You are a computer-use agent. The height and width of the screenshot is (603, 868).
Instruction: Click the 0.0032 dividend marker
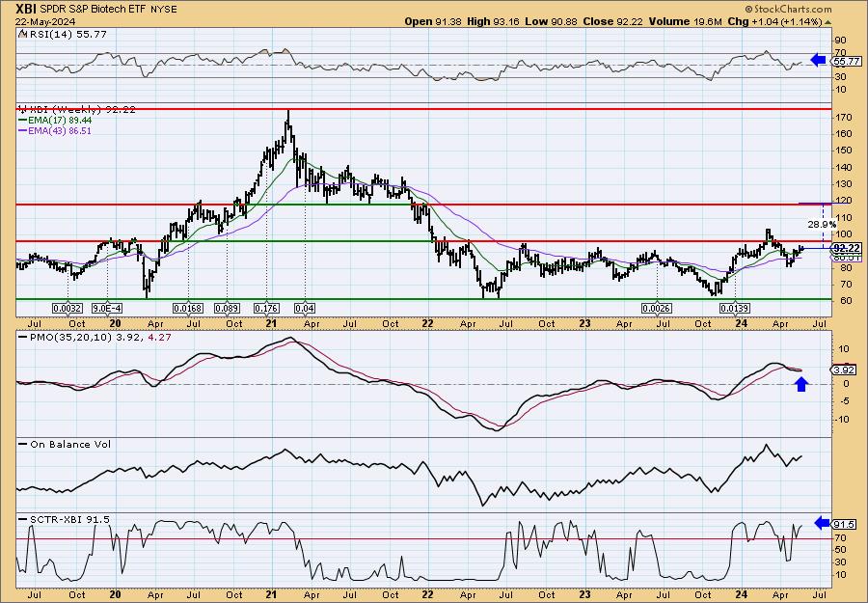click(68, 308)
